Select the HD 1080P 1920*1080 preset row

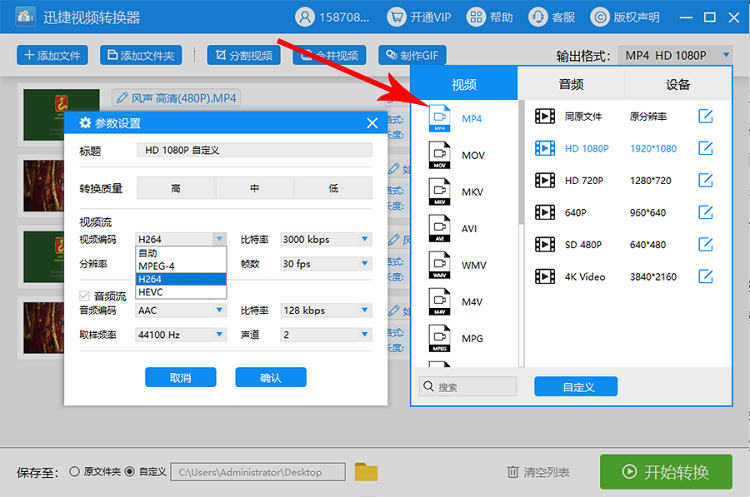pyautogui.click(x=624, y=148)
